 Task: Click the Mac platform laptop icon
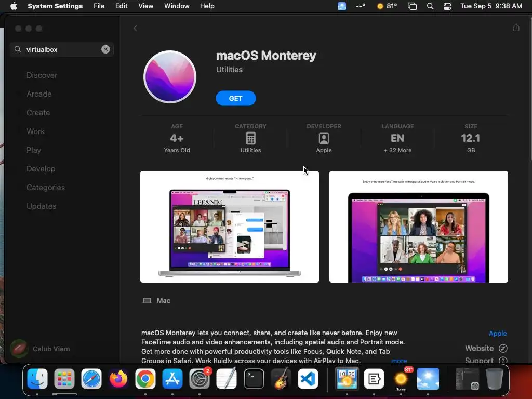(x=147, y=301)
